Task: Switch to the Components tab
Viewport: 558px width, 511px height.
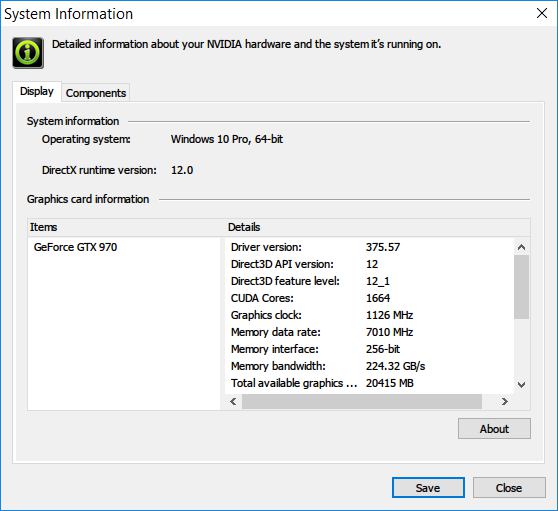Action: [x=96, y=93]
